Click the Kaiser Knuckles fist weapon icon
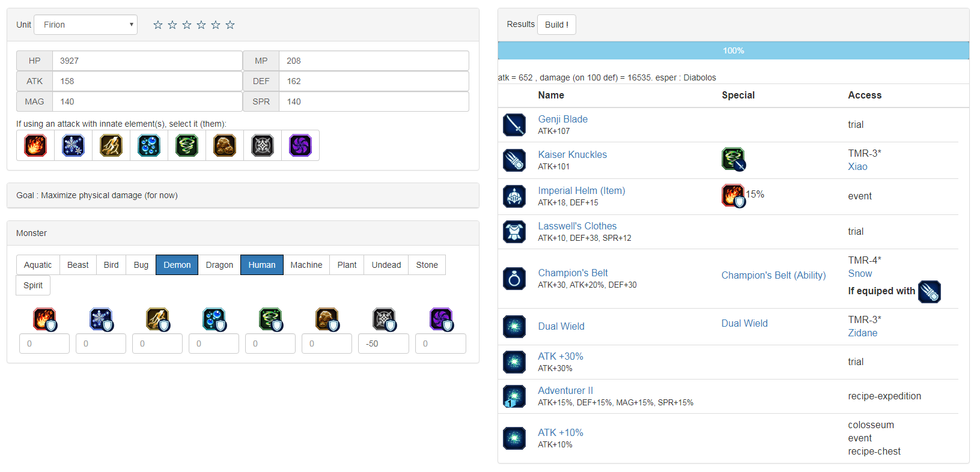 [514, 160]
